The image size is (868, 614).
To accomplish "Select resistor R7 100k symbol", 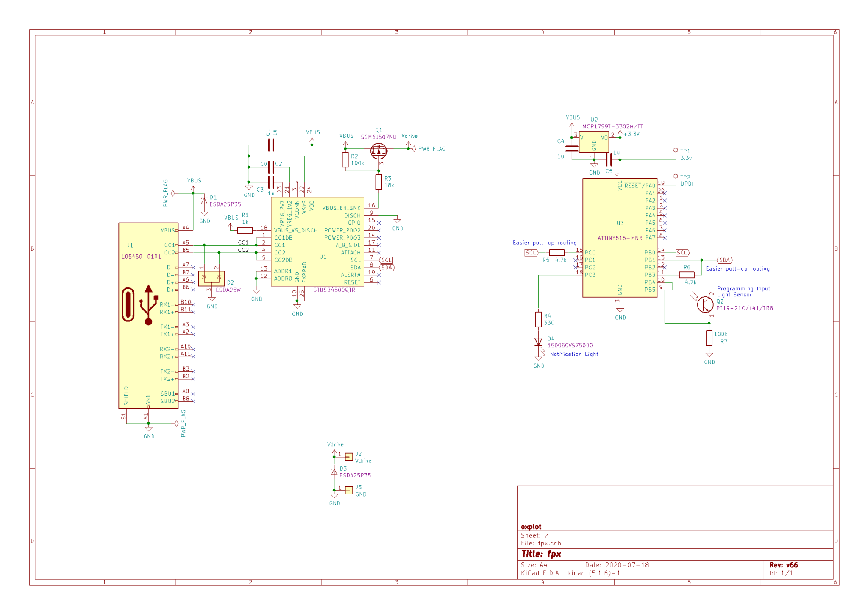I will [x=709, y=338].
